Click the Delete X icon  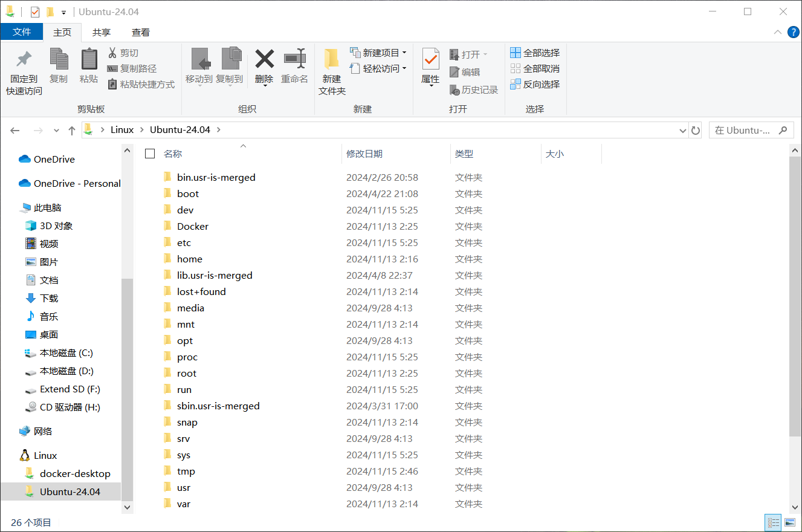[264, 59]
